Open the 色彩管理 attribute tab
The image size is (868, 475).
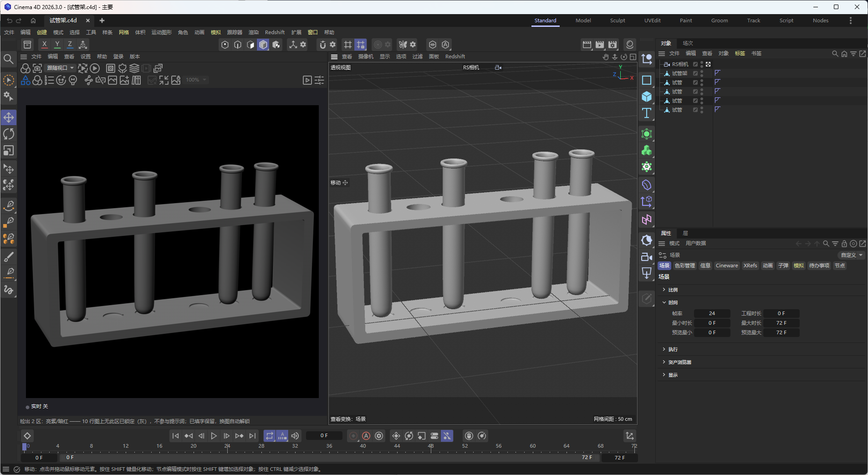point(685,266)
